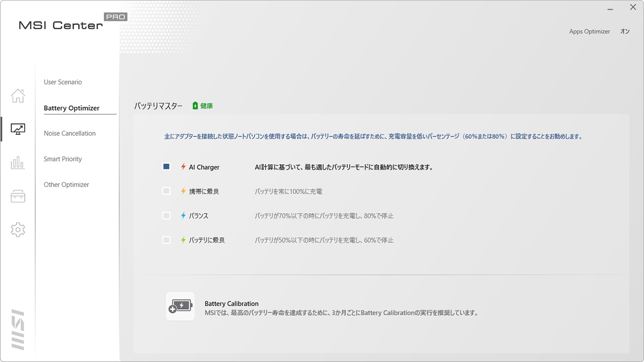The height and width of the screenshot is (362, 644).
Task: Open the Settings gear icon
Action: click(x=18, y=230)
